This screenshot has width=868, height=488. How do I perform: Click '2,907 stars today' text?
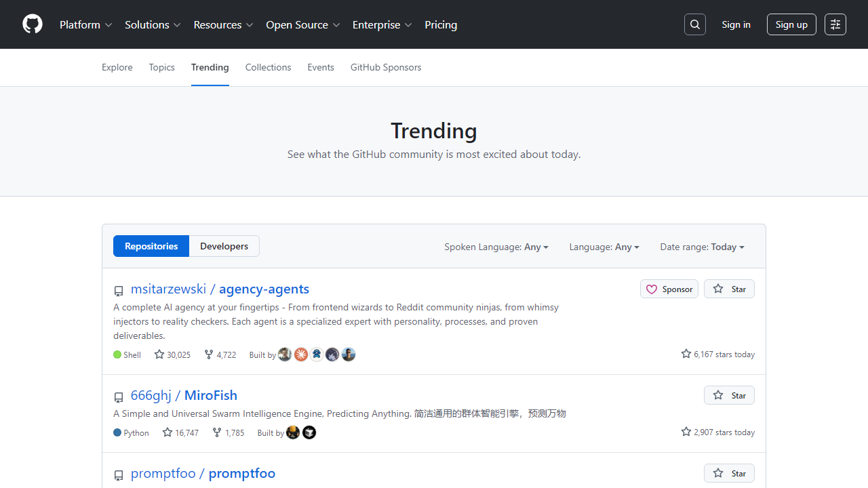[718, 432]
